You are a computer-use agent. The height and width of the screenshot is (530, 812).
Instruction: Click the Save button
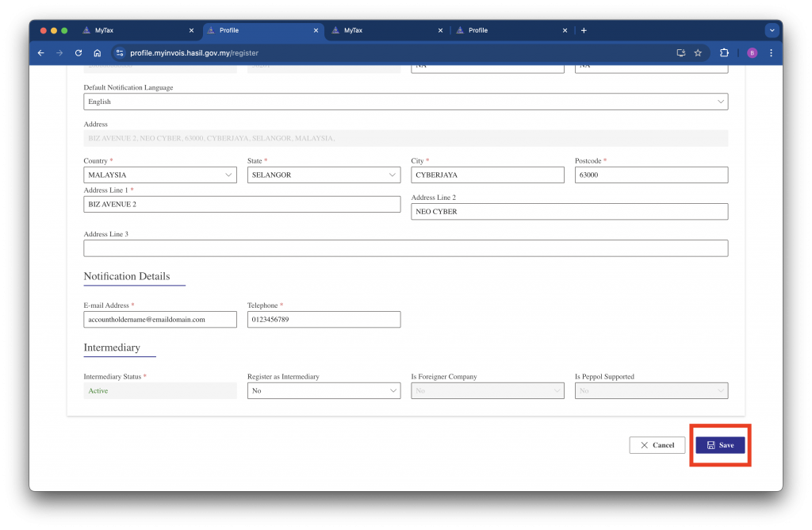[x=720, y=445]
